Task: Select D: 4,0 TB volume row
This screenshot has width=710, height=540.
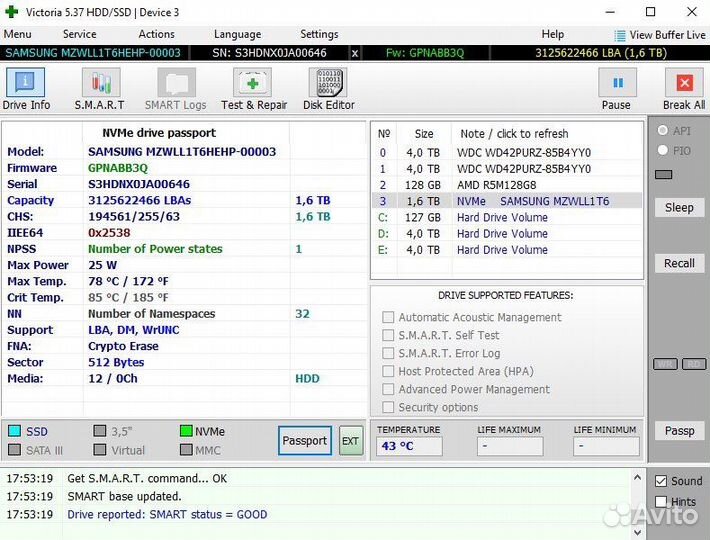Action: 507,234
